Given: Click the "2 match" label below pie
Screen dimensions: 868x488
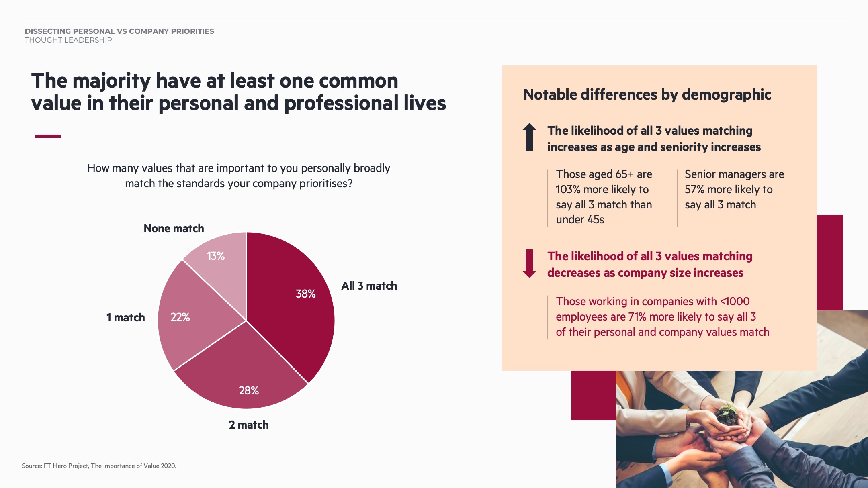Looking at the screenshot, I should click(x=249, y=425).
